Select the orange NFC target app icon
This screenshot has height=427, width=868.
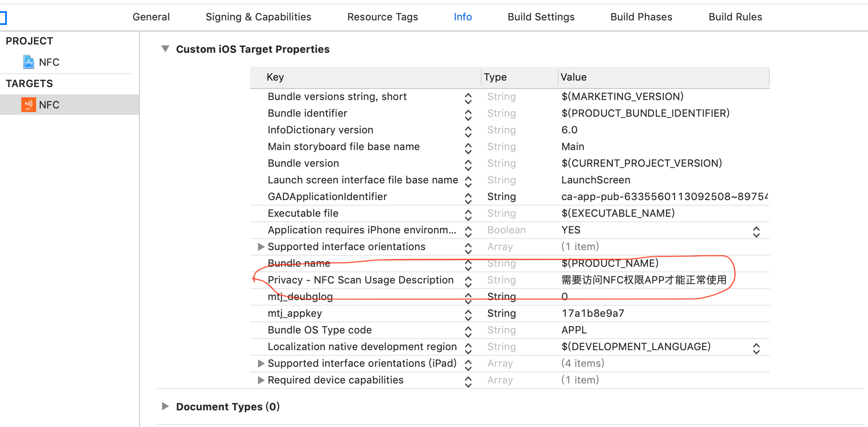point(29,105)
